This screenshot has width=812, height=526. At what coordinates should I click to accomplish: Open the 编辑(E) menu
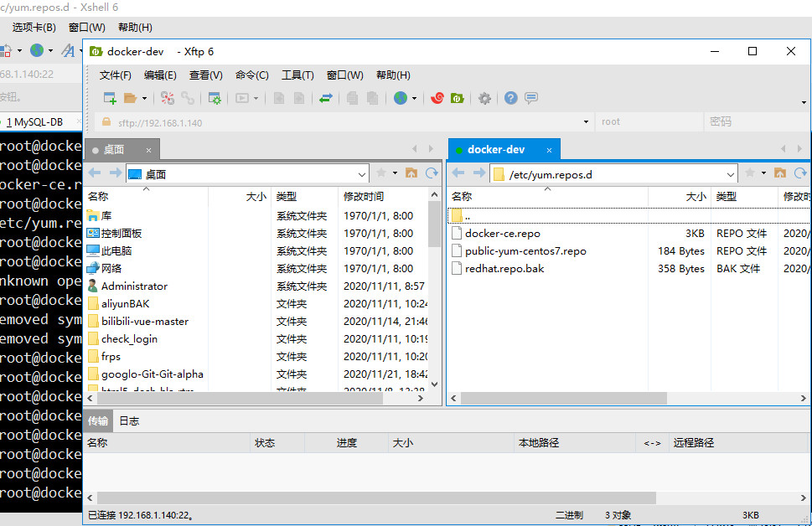point(160,75)
